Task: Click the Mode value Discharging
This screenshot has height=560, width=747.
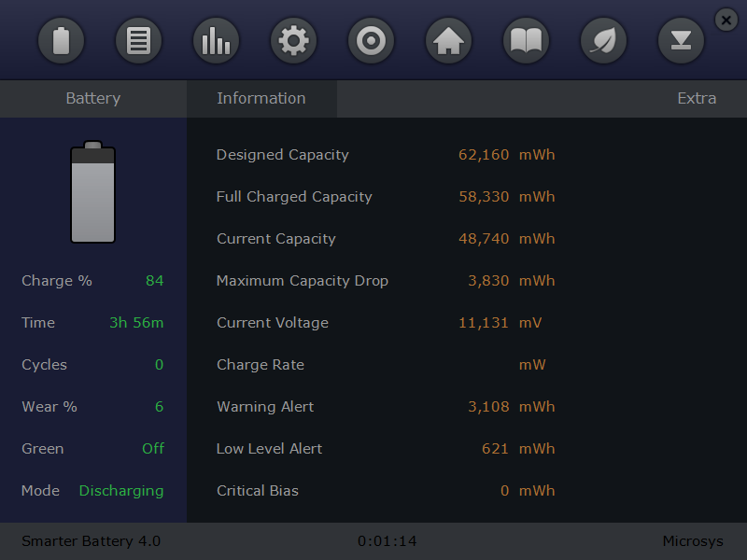Action: coord(121,491)
